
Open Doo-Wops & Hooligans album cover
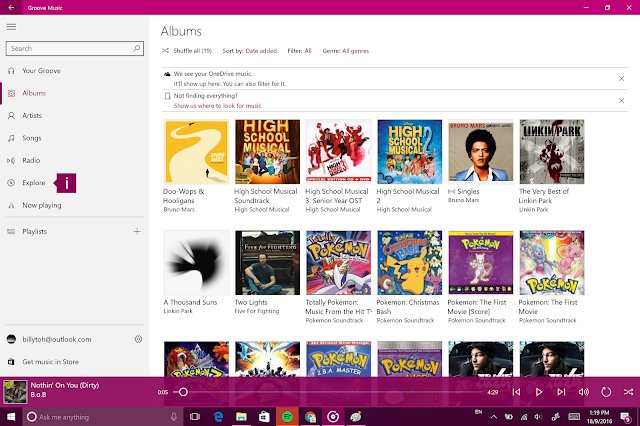(x=196, y=152)
